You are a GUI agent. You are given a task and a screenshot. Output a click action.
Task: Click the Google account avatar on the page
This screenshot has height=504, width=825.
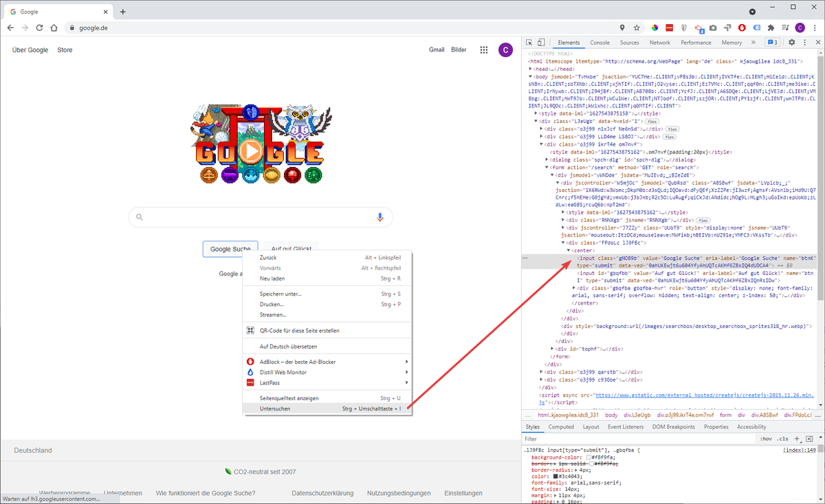(505, 50)
